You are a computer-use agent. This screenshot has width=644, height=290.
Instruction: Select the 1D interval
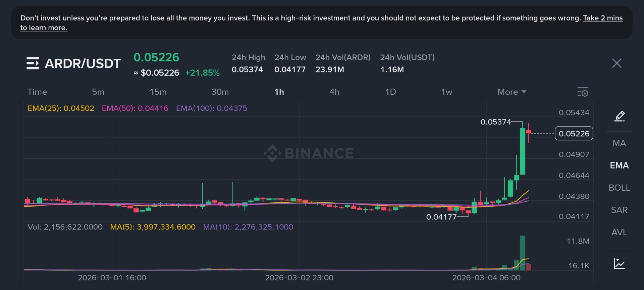(x=390, y=92)
